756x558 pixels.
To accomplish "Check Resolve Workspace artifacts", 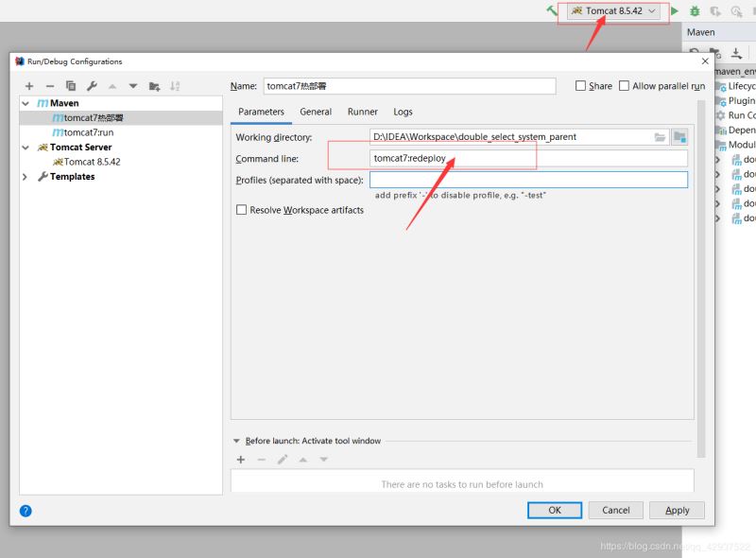I will [242, 210].
